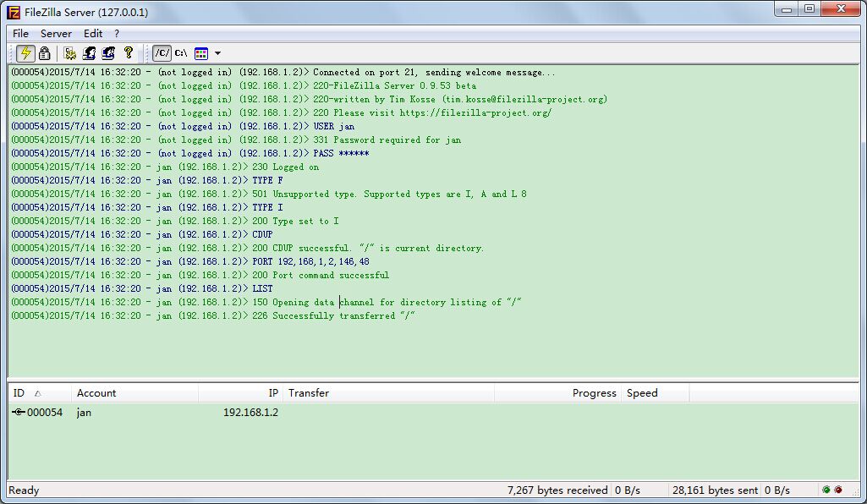Click the log line 'TYPE I'
This screenshot has height=504, width=867.
point(147,207)
